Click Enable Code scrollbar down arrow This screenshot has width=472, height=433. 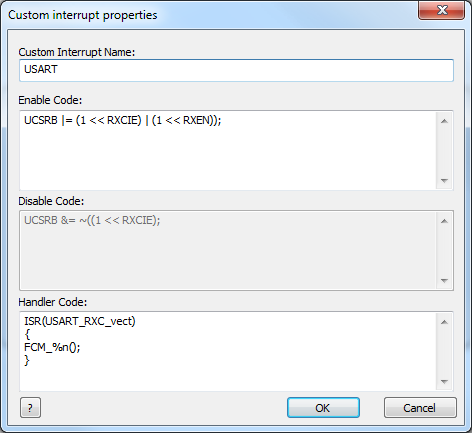[444, 181]
